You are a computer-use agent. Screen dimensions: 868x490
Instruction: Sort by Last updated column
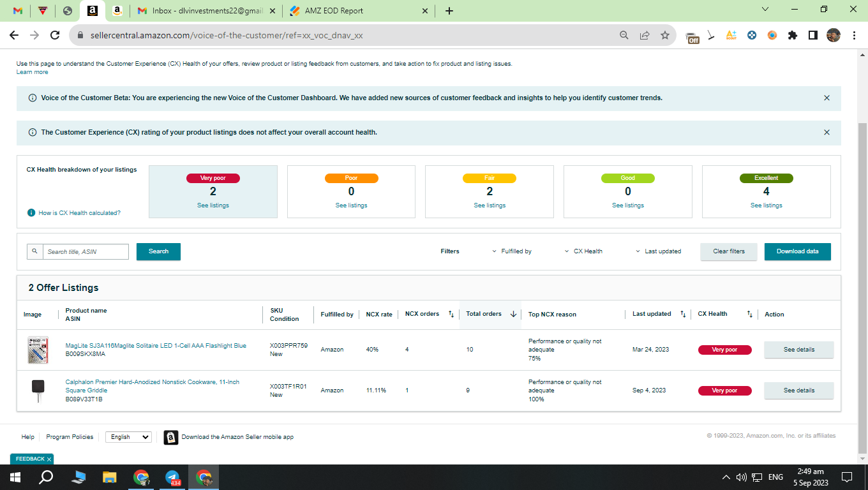coord(683,314)
